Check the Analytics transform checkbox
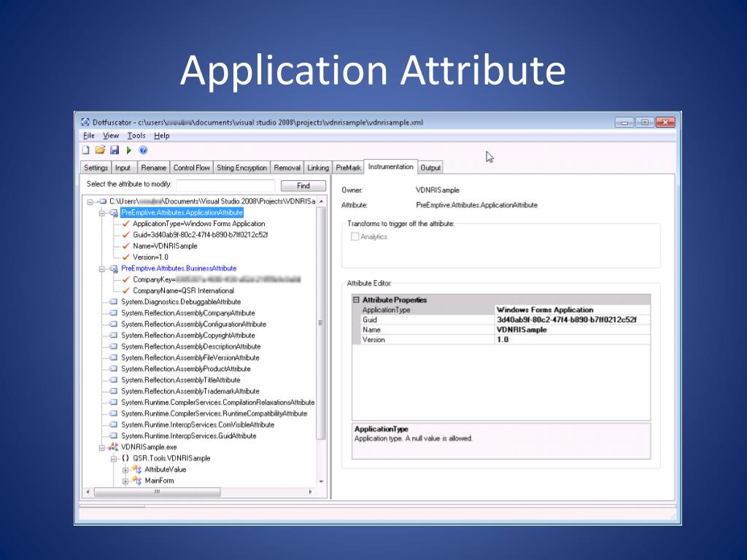This screenshot has width=747, height=560. [355, 237]
